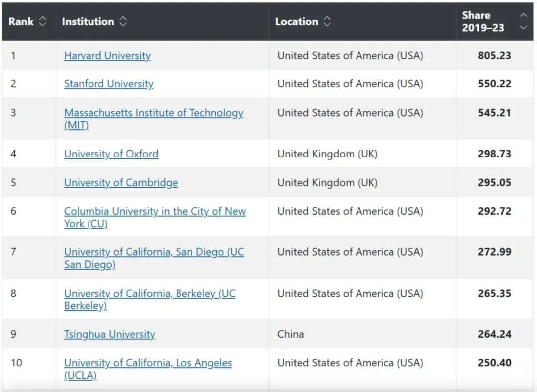
Task: Go to University of Cambridge page
Action: click(x=121, y=182)
